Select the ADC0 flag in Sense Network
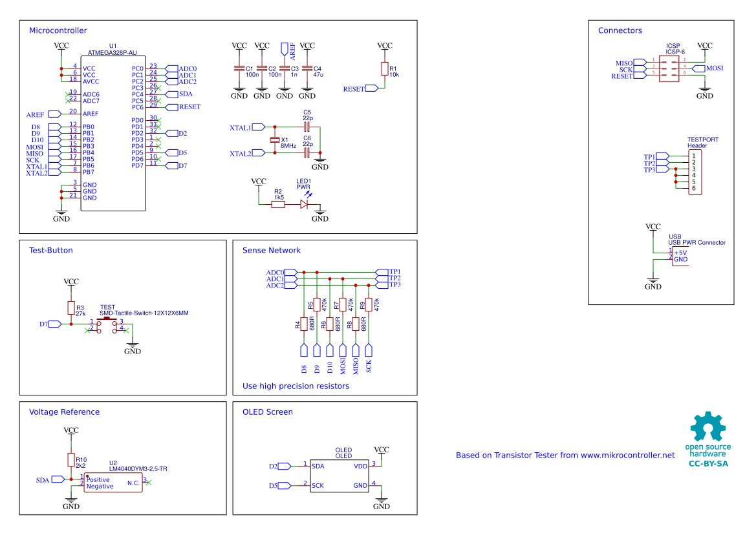756x535 pixels. (291, 273)
